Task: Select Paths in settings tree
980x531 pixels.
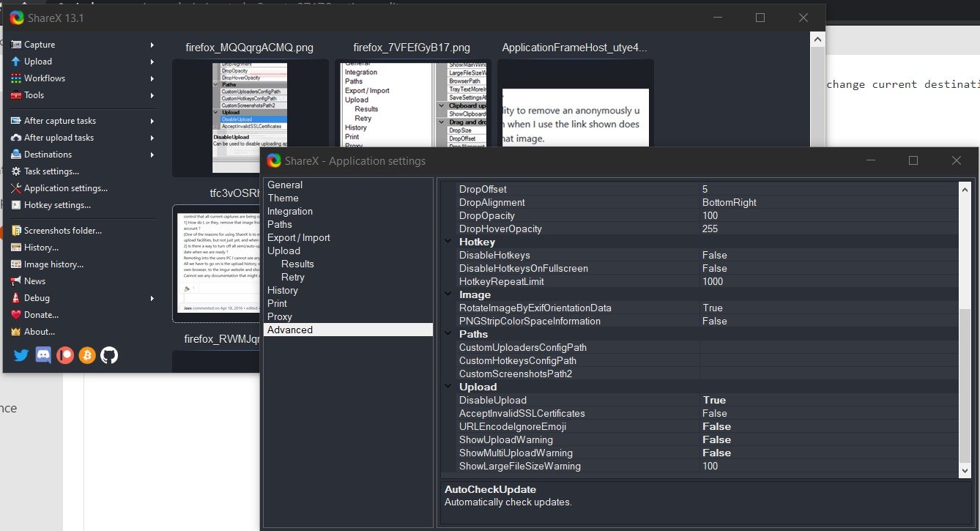Action: click(280, 224)
